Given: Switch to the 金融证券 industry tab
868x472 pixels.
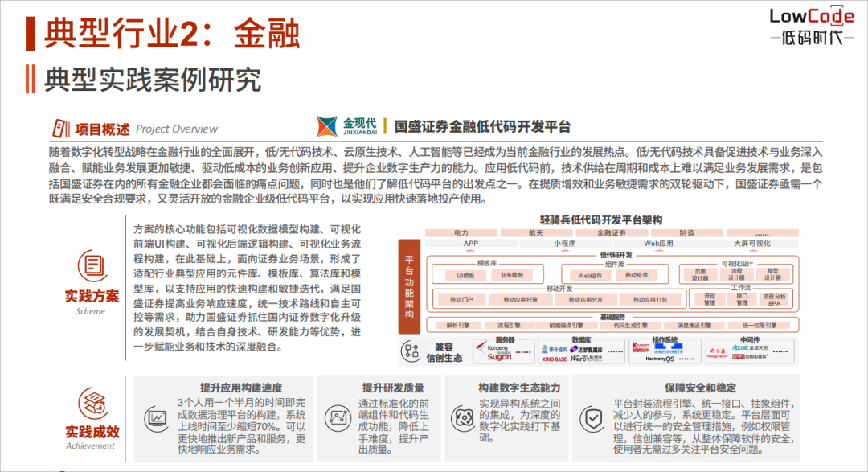Looking at the screenshot, I should tap(612, 232).
